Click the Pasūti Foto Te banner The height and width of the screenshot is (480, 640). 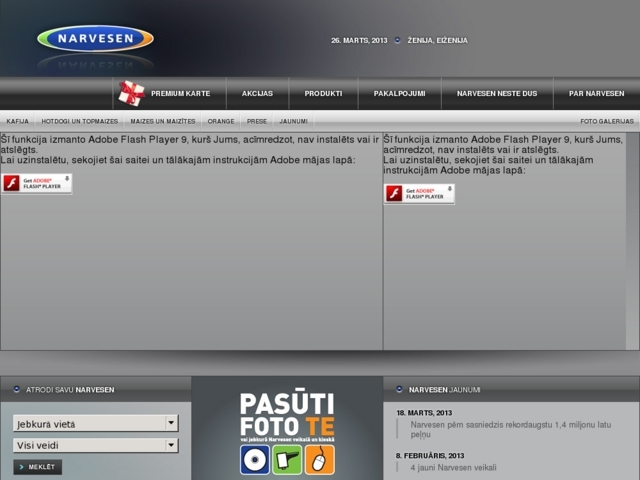(x=287, y=415)
